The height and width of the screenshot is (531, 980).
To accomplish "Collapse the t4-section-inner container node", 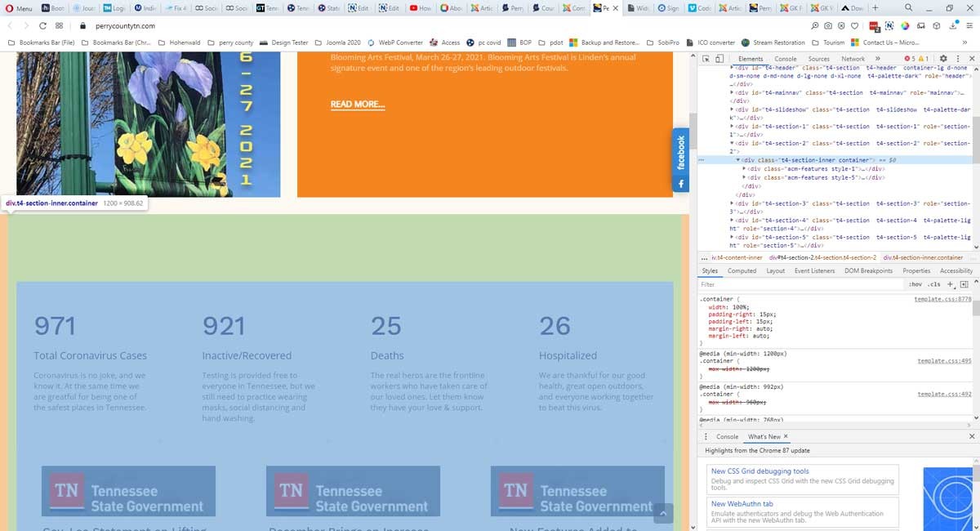I will click(x=738, y=160).
